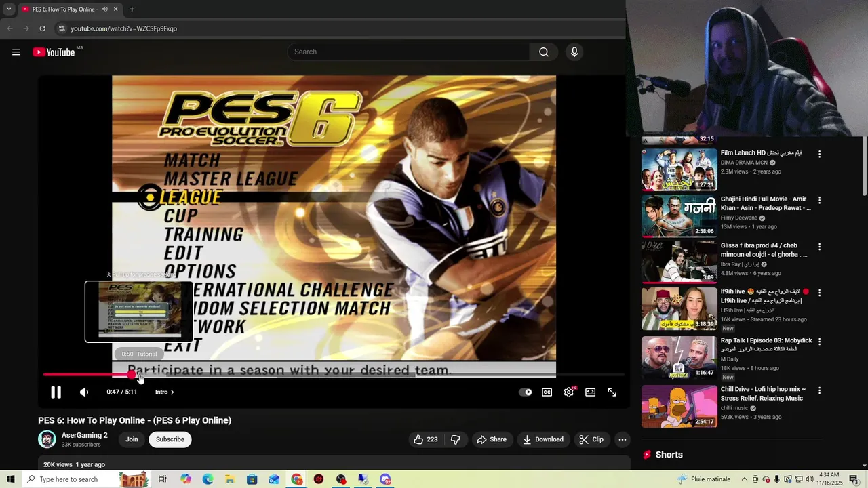Toggle the autoplay switch

(526, 392)
